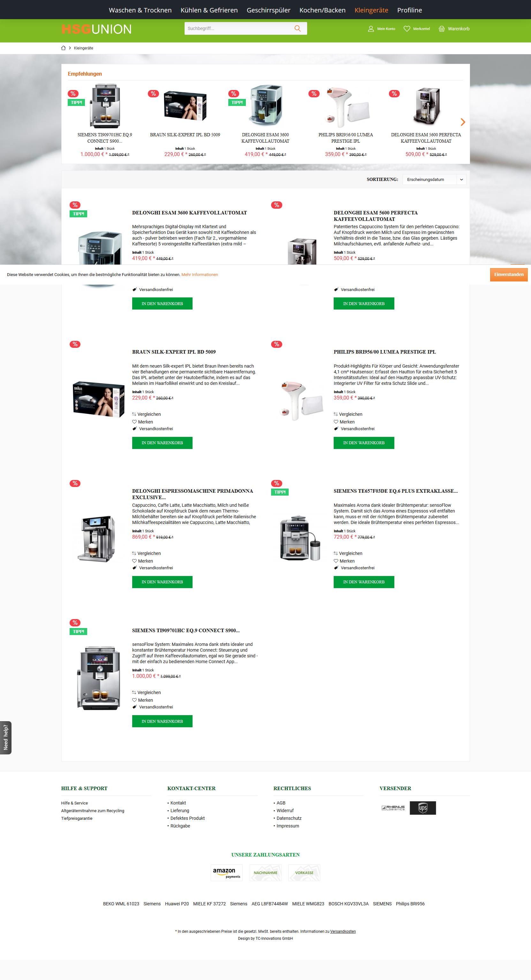Click the Nachnahme payment badge
Viewport: 531px width, 980px height.
[x=265, y=873]
